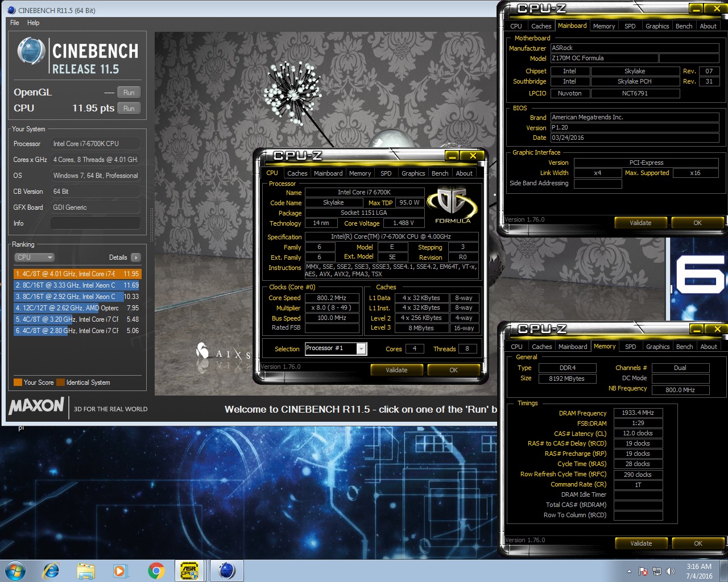
Task: Open the SPD tab in Mainboard CPU-Z window
Action: click(x=630, y=26)
